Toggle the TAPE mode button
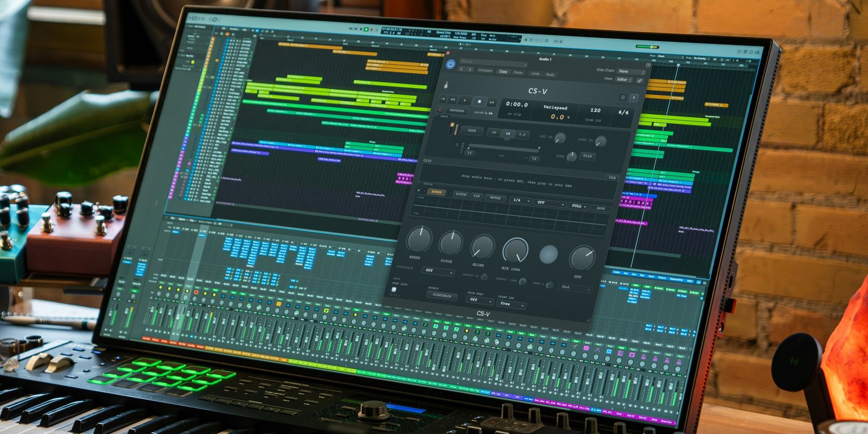Viewport: 868px width, 434px height. point(472,131)
